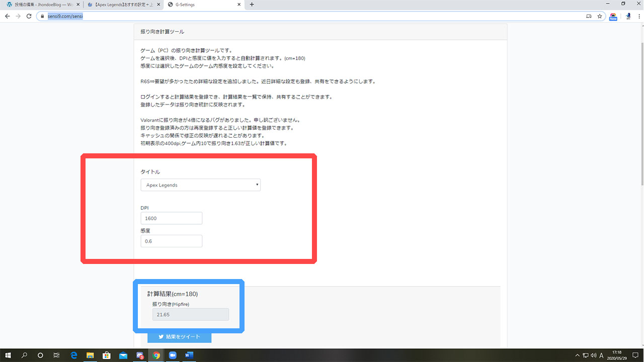This screenshot has height=362, width=644.
Task: Open a new browser tab
Action: 252,5
